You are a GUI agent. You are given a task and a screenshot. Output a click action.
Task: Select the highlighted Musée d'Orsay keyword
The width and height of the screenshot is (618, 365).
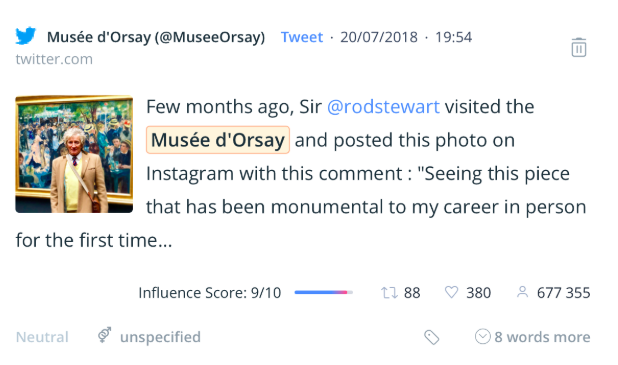click(x=218, y=140)
